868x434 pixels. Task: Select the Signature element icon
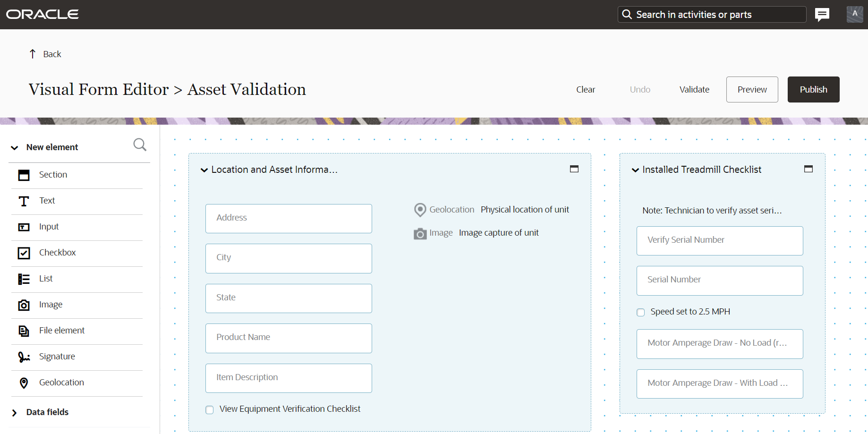pos(24,357)
